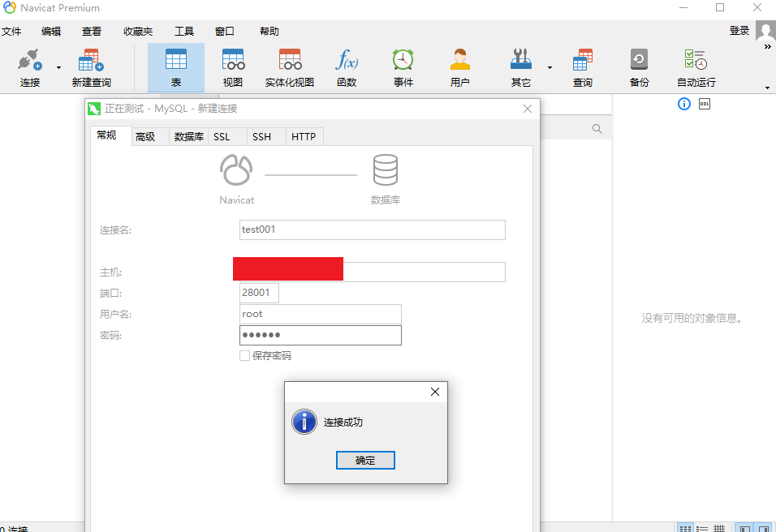Click the 登录 sign-in link

tap(739, 31)
